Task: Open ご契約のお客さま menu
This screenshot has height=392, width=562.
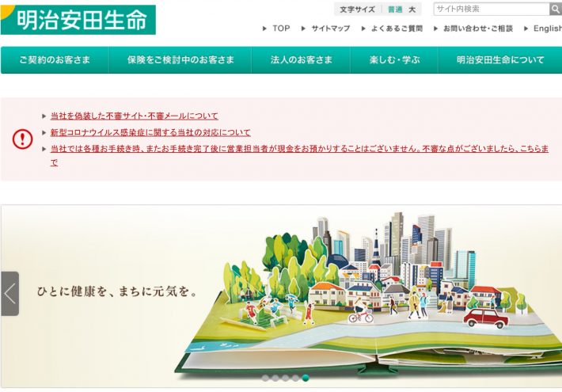Action: [x=55, y=60]
